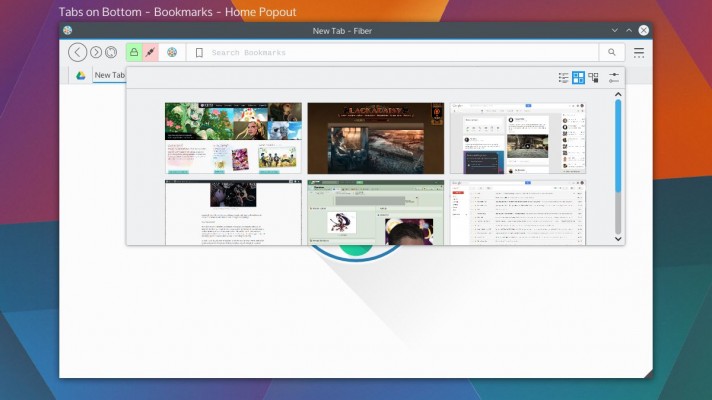Open the Lackadaisy bookmark thumbnail
The height and width of the screenshot is (400, 712).
coord(375,138)
